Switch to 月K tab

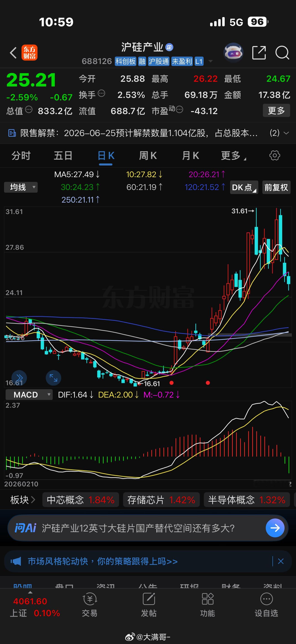[x=190, y=156]
